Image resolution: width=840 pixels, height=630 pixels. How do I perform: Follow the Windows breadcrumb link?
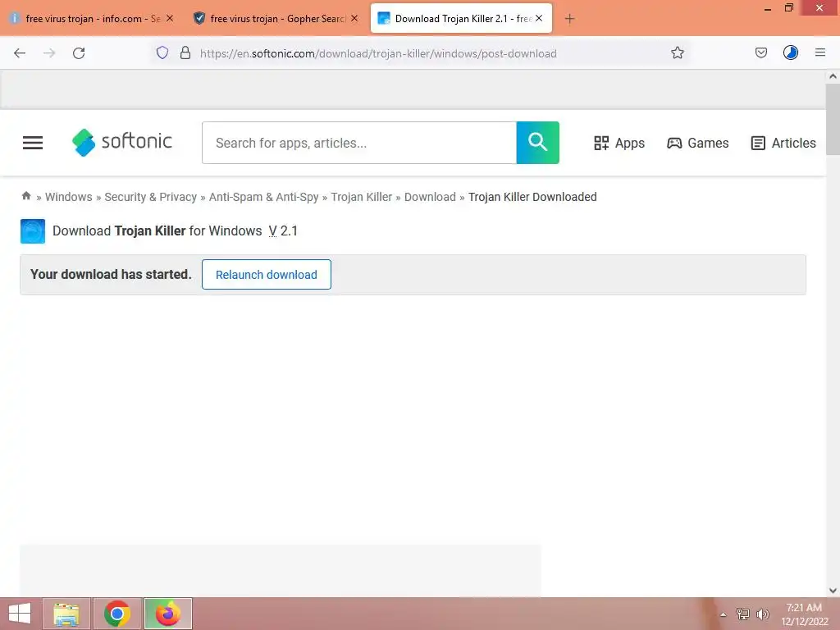(x=69, y=197)
